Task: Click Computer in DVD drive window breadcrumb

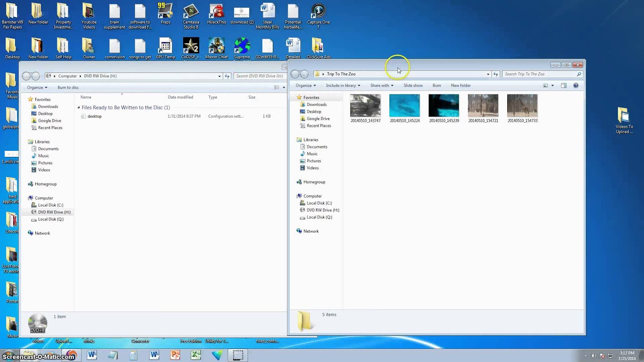Action: click(67, 76)
